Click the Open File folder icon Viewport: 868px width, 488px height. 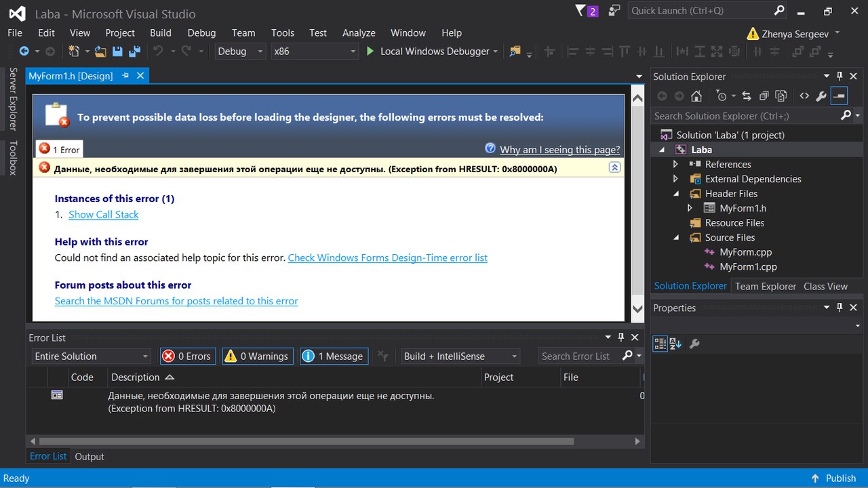(x=100, y=52)
